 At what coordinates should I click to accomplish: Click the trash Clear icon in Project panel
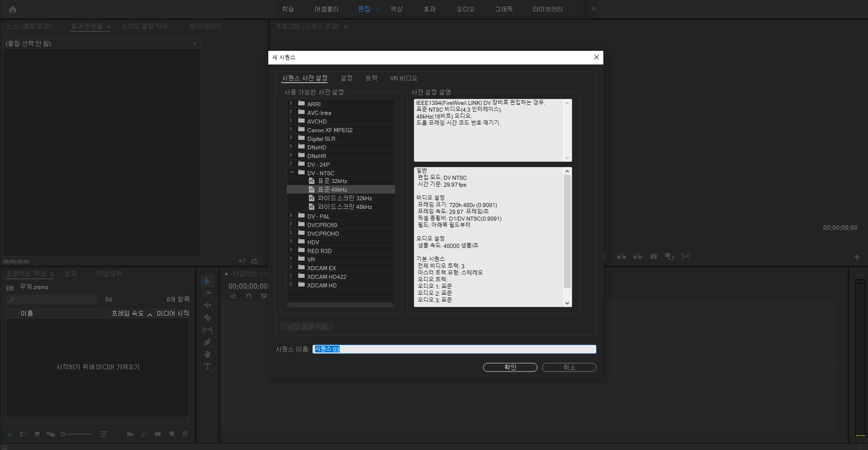coord(185,434)
